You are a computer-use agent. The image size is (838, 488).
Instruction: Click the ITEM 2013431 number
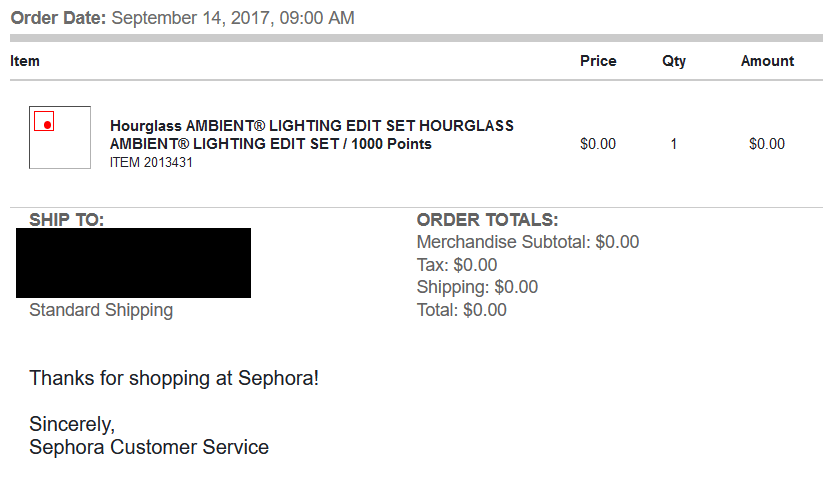pos(151,162)
